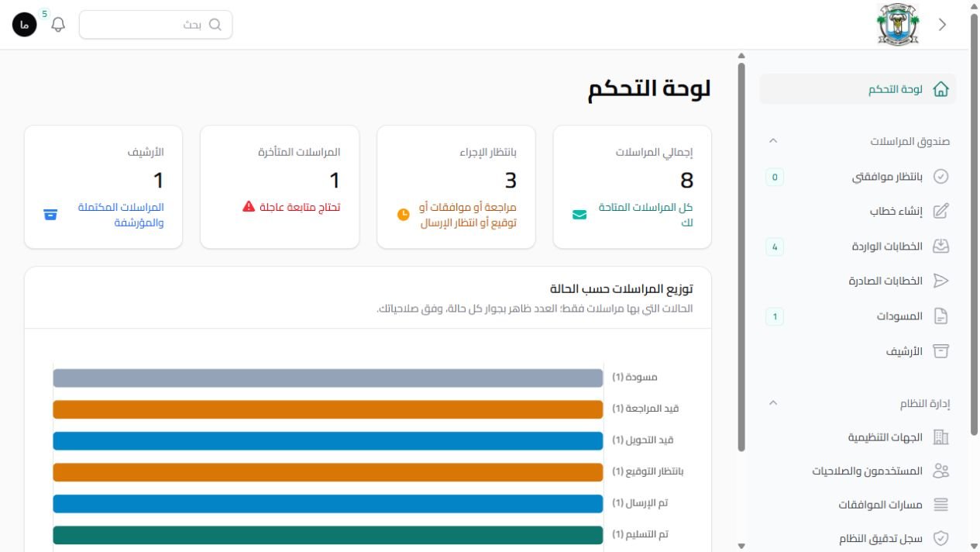Open بانتظار موافقتي menu item
Image resolution: width=980 pixels, height=552 pixels.
click(858, 177)
